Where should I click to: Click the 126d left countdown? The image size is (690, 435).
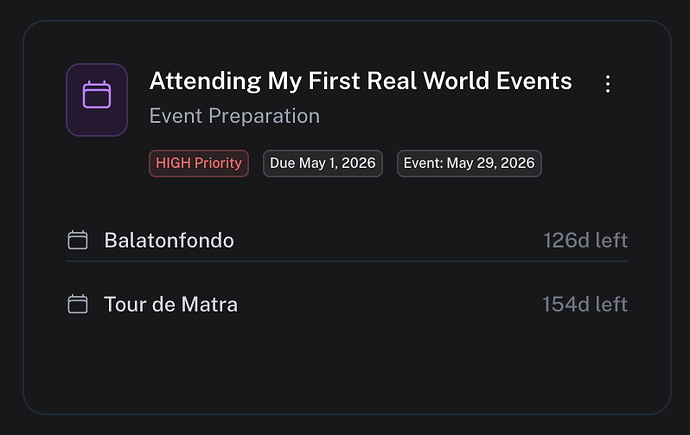[x=585, y=241]
